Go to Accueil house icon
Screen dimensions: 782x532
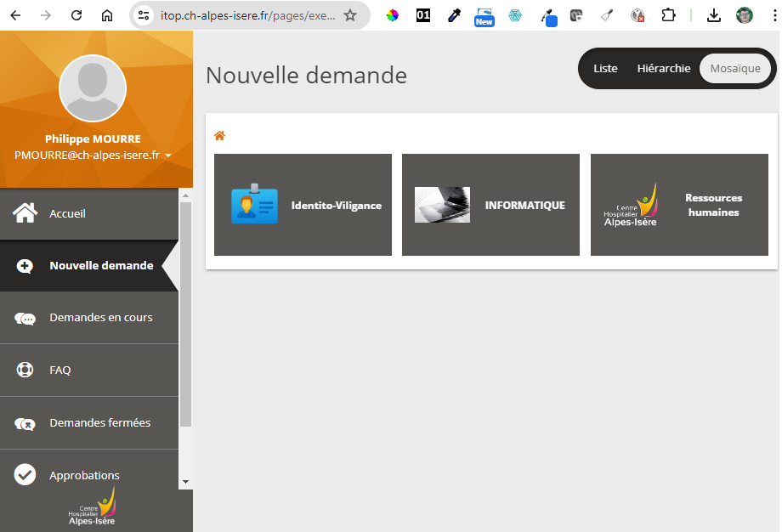[x=25, y=213]
